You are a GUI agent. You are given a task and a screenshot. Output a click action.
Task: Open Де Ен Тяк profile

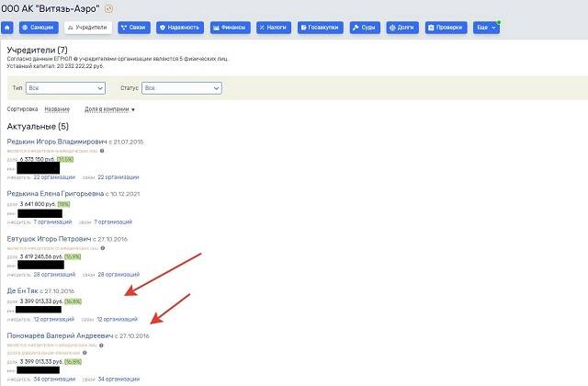click(22, 290)
